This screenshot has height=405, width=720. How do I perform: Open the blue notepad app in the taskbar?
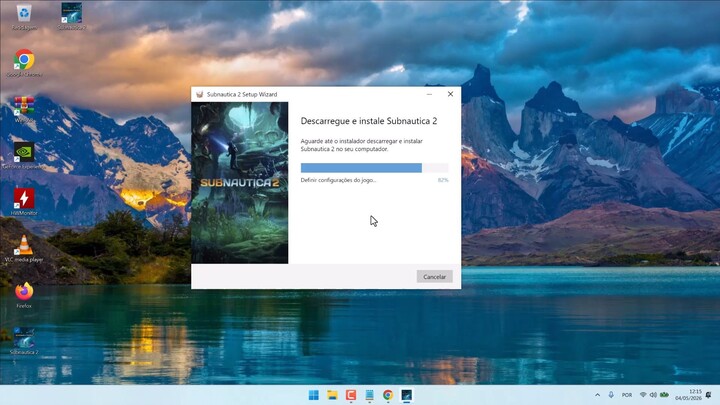point(369,395)
